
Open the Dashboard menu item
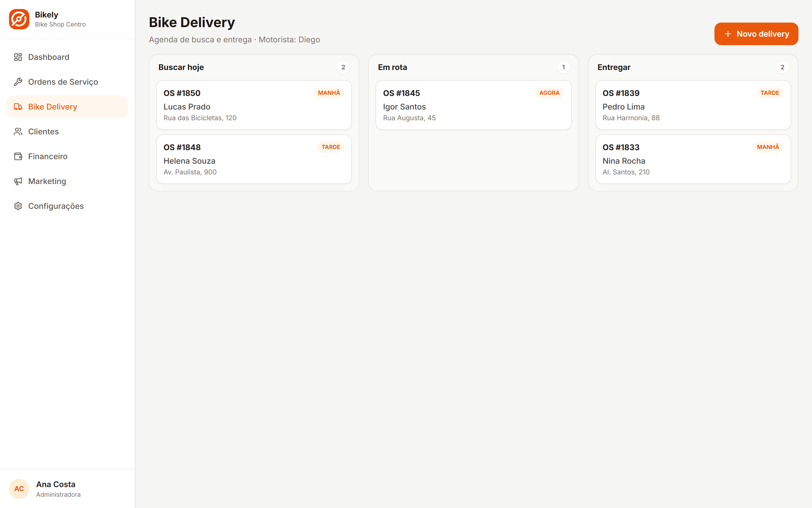pyautogui.click(x=67, y=57)
